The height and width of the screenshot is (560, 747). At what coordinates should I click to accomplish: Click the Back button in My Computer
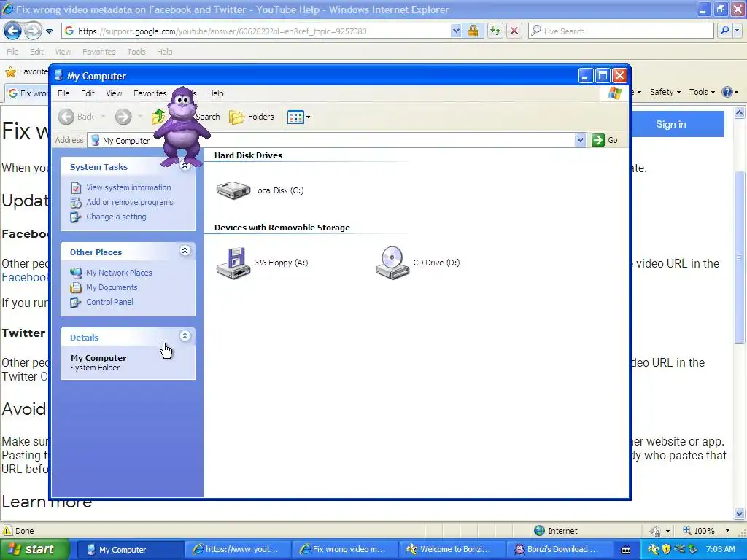(x=76, y=117)
